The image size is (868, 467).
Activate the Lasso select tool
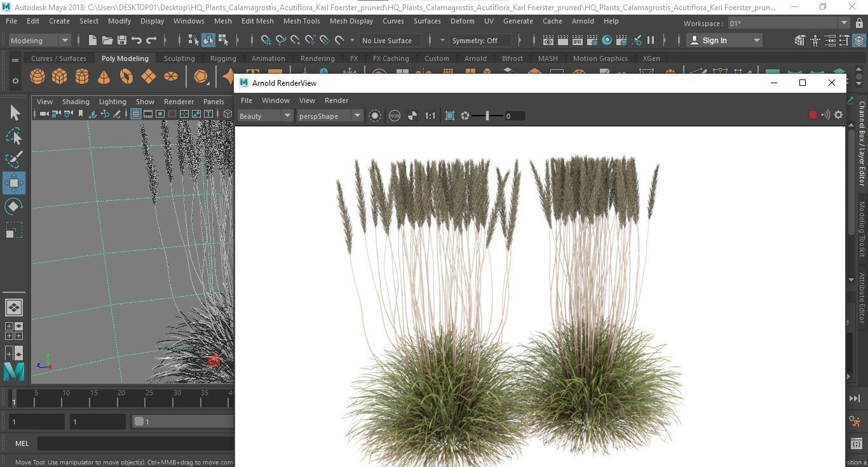[14, 136]
